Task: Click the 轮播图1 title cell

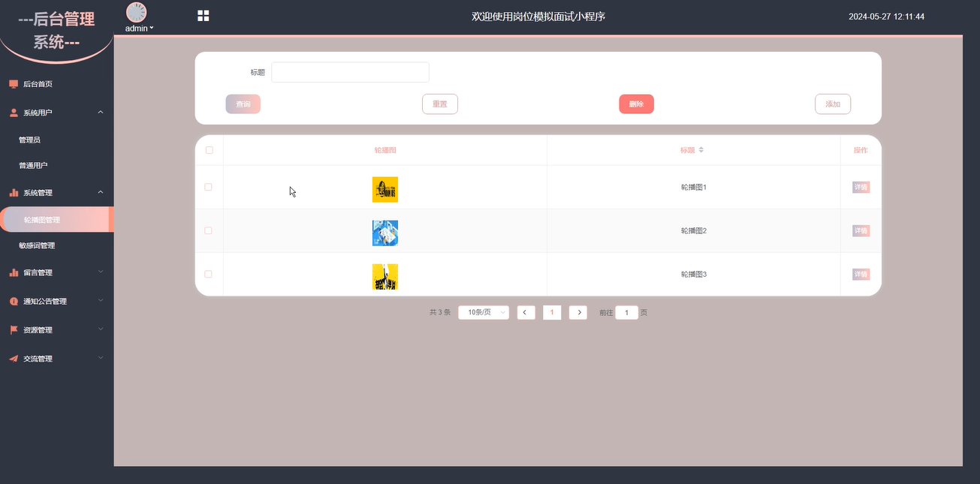Action: tap(694, 187)
